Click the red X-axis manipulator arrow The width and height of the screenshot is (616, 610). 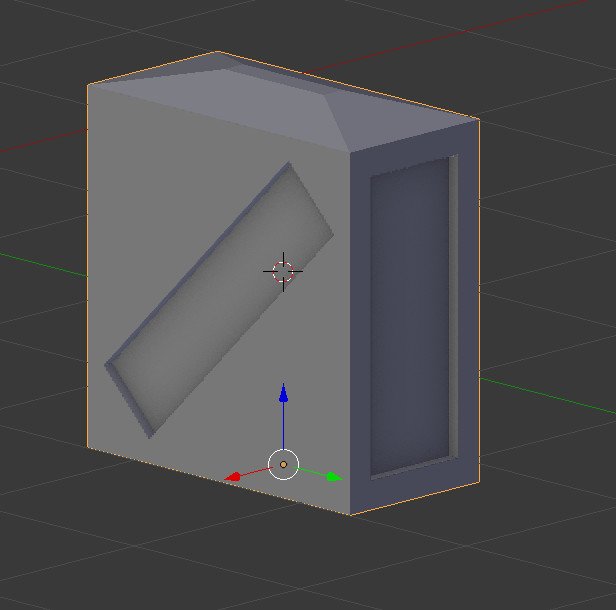click(x=234, y=477)
